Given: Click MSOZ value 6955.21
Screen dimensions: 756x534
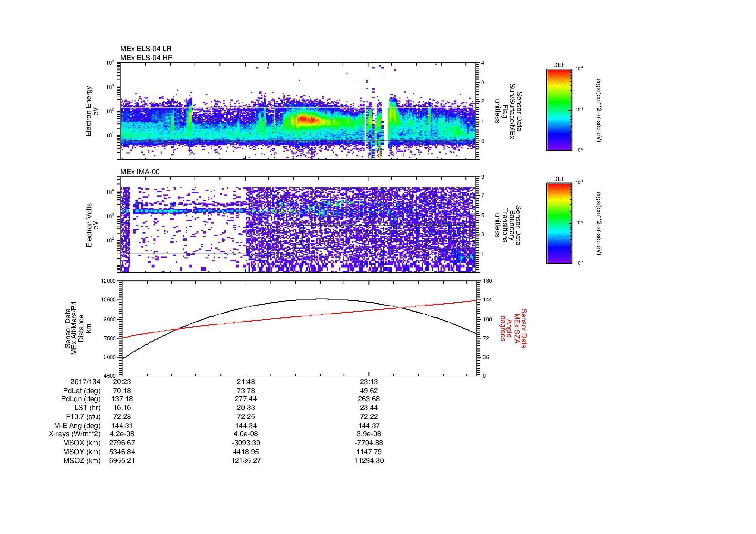Looking at the screenshot, I should coord(122,461).
